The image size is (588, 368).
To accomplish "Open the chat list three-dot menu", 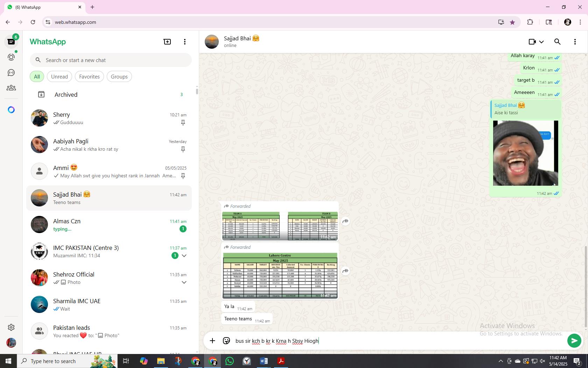I will (x=185, y=42).
